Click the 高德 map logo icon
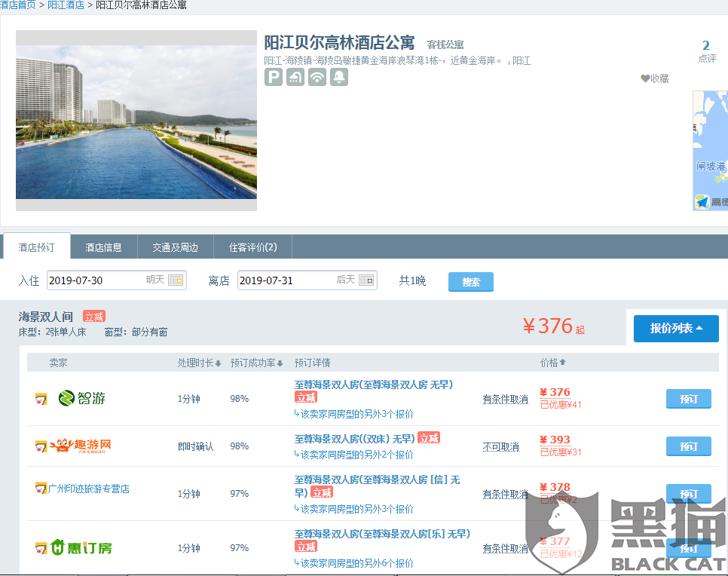This screenshot has width=728, height=576. click(702, 201)
